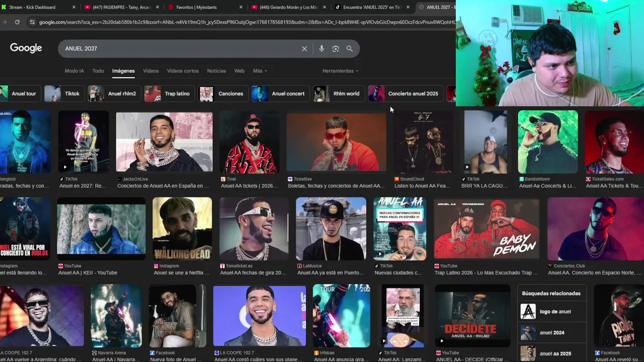The width and height of the screenshot is (644, 362).
Task: Open the Ticketlive Boletas fechas image
Action: [336, 142]
